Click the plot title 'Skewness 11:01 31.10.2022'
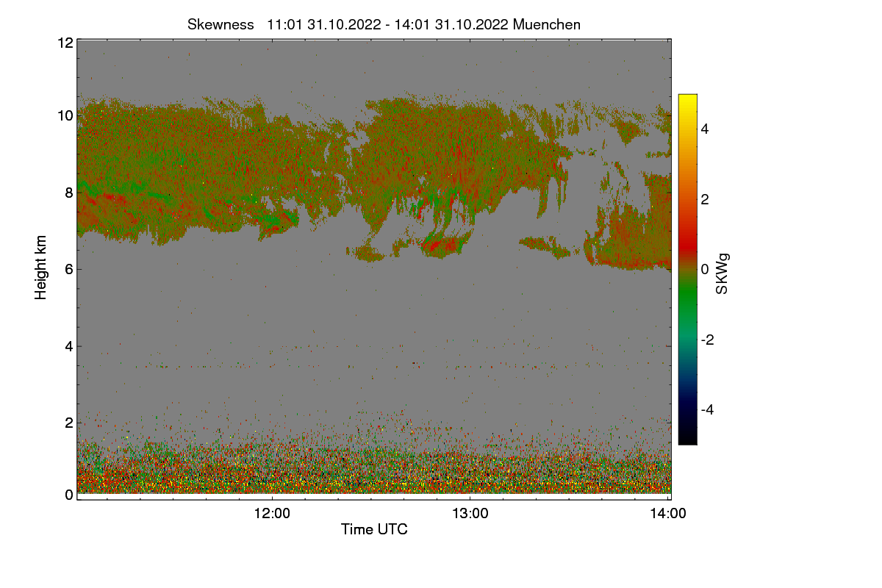This screenshot has height=588, width=882. (x=384, y=24)
